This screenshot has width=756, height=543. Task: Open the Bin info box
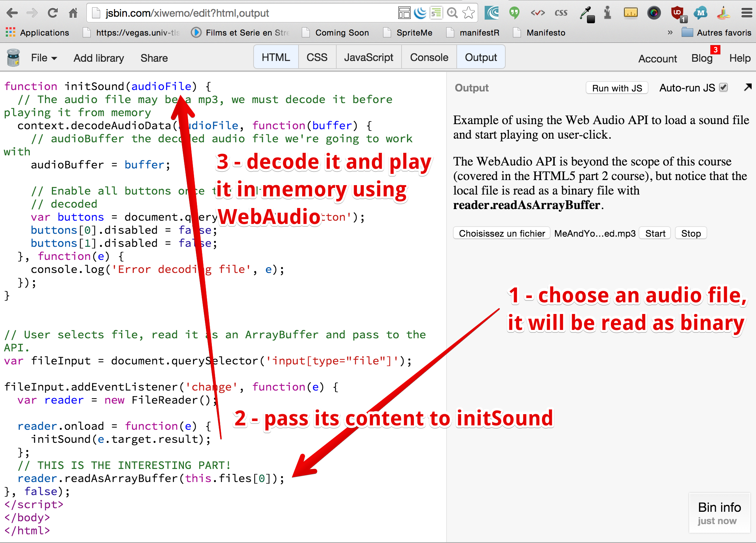[719, 513]
